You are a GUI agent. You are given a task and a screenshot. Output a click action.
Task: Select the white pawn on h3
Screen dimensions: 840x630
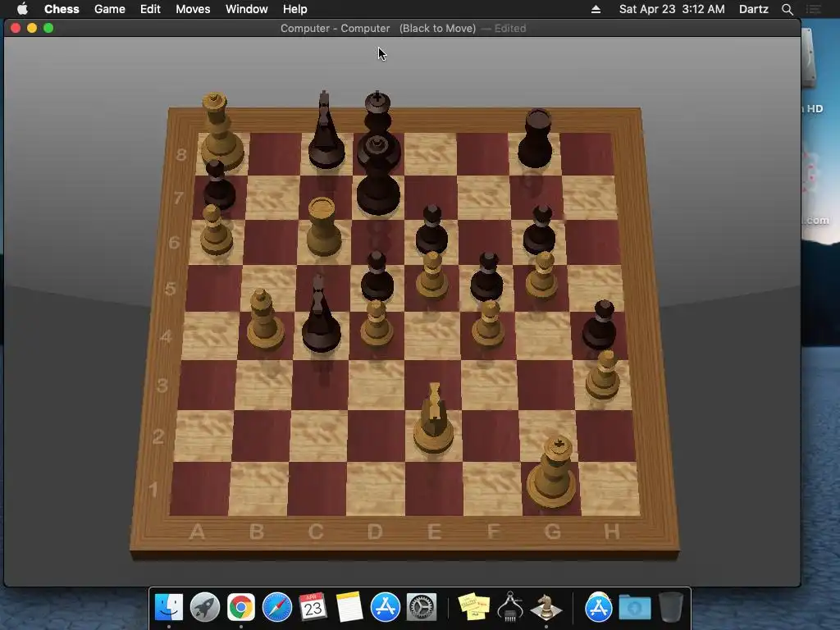[603, 375]
